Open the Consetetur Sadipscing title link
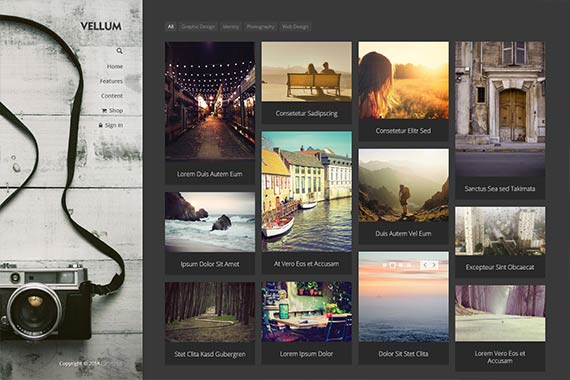The height and width of the screenshot is (380, 570). pos(306,113)
